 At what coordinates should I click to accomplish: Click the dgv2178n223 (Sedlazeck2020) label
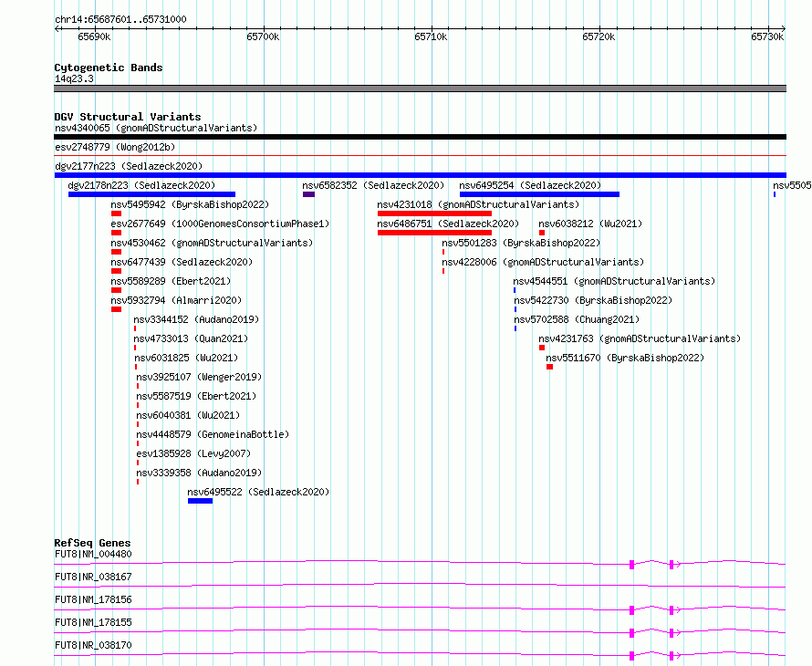[141, 185]
